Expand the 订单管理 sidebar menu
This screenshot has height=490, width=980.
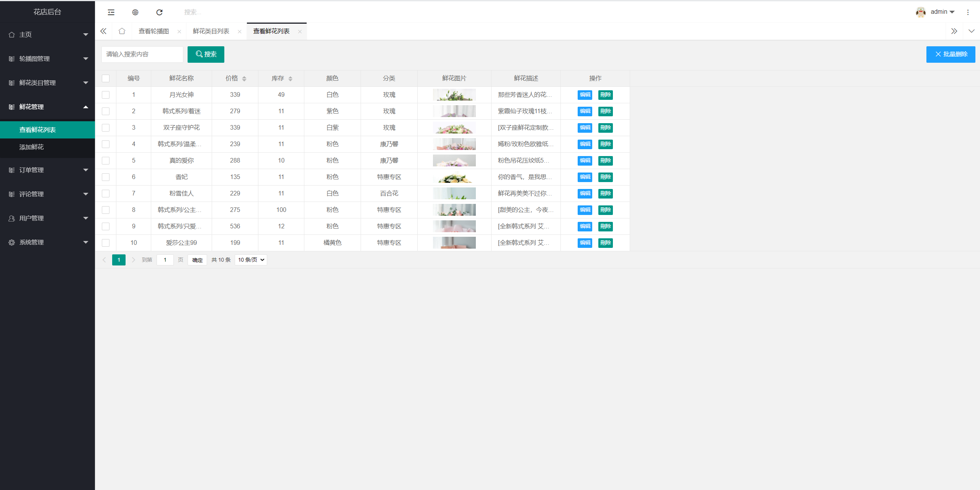(x=47, y=170)
